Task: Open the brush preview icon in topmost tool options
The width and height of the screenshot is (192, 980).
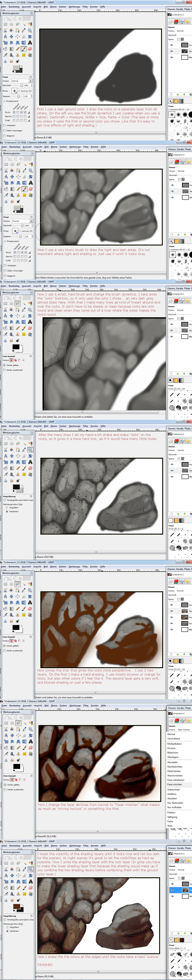Action: point(14,91)
